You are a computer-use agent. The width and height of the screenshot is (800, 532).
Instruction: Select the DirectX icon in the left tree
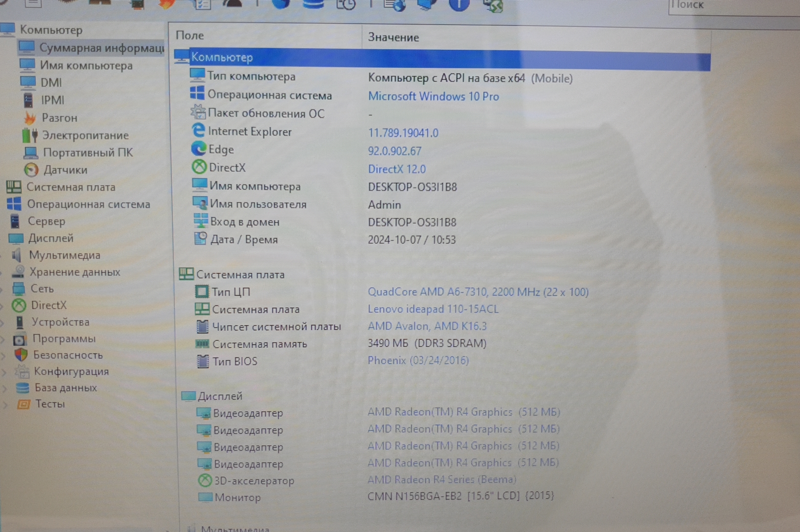(x=19, y=305)
